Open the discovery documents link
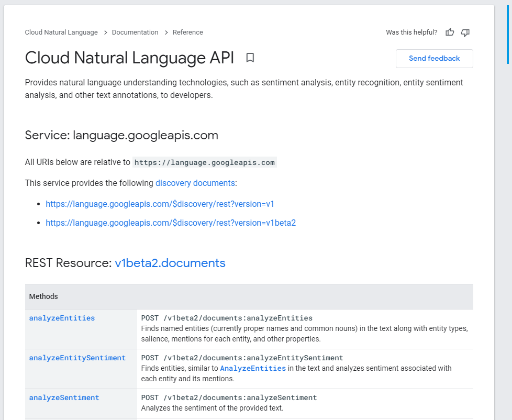This screenshot has height=420, width=512. click(x=195, y=183)
